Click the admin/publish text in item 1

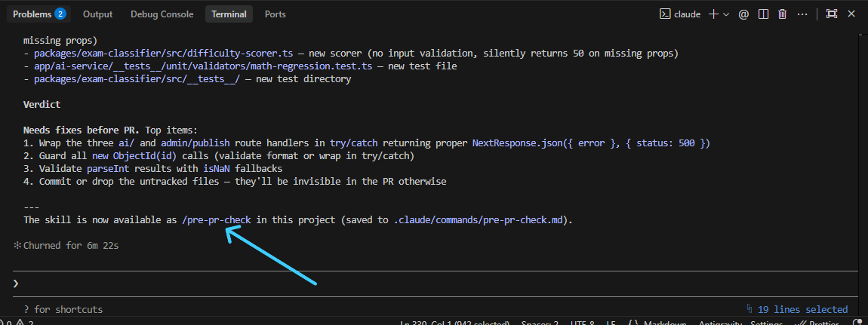[x=195, y=143]
